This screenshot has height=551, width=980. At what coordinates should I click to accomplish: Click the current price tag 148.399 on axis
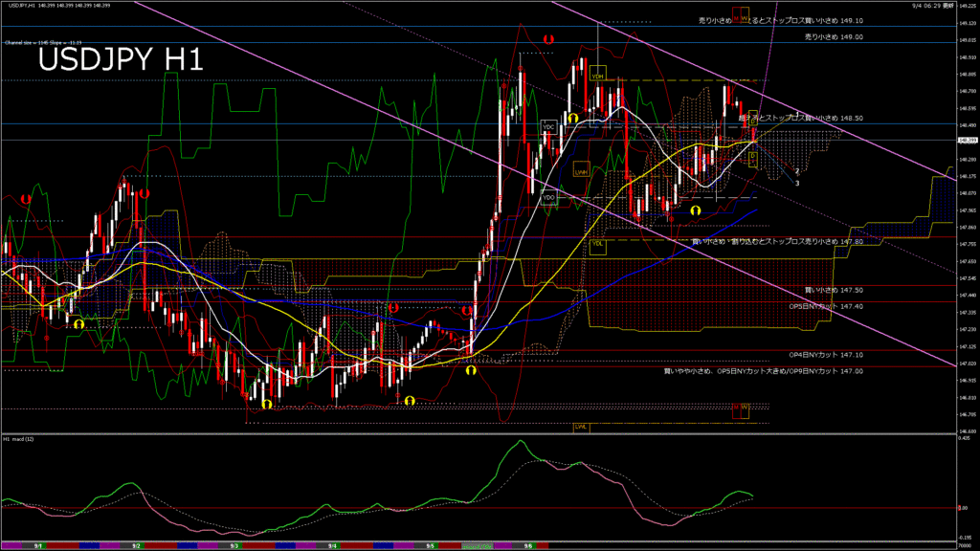[967, 141]
